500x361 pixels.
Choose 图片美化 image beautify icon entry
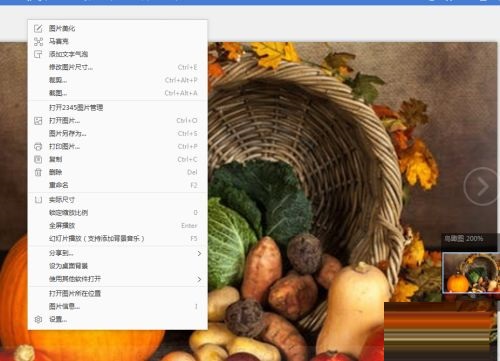(117, 28)
